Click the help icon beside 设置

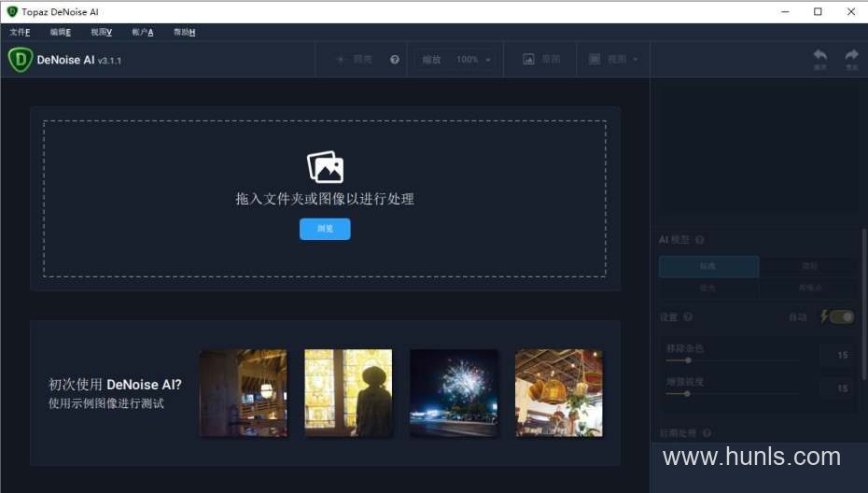pos(688,317)
